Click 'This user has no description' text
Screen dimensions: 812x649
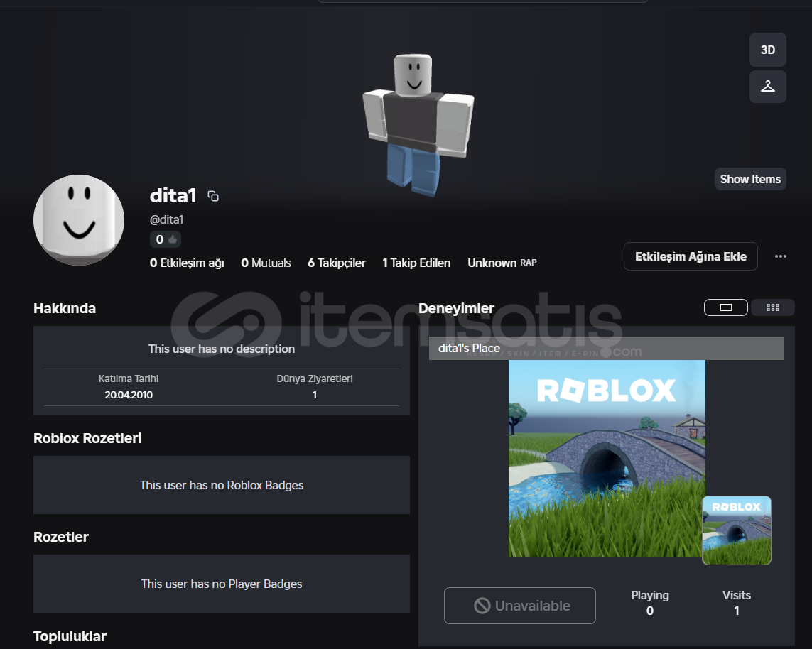(222, 349)
